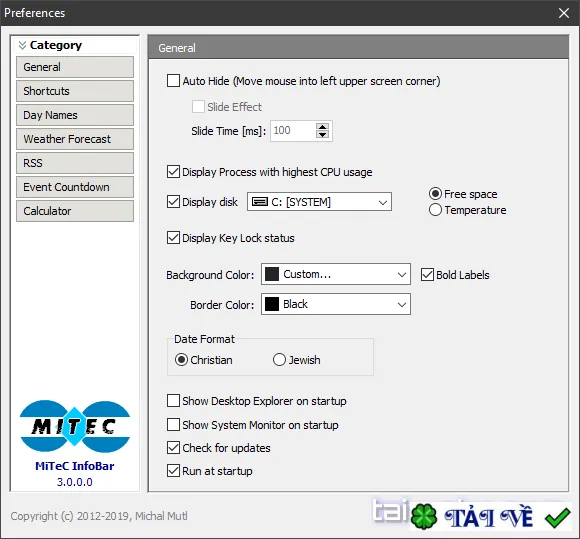Open the Event Countdown category
The width and height of the screenshot is (580, 539).
pos(75,187)
